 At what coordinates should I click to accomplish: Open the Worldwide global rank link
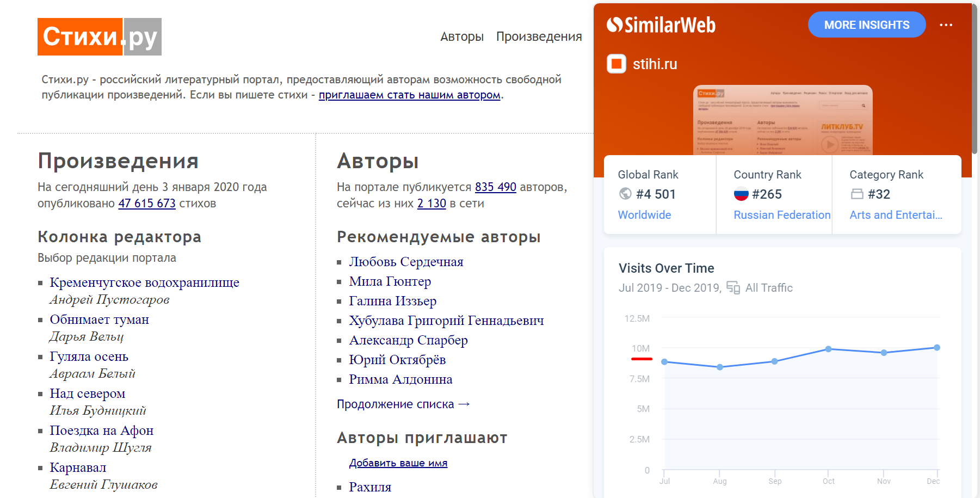tap(644, 215)
